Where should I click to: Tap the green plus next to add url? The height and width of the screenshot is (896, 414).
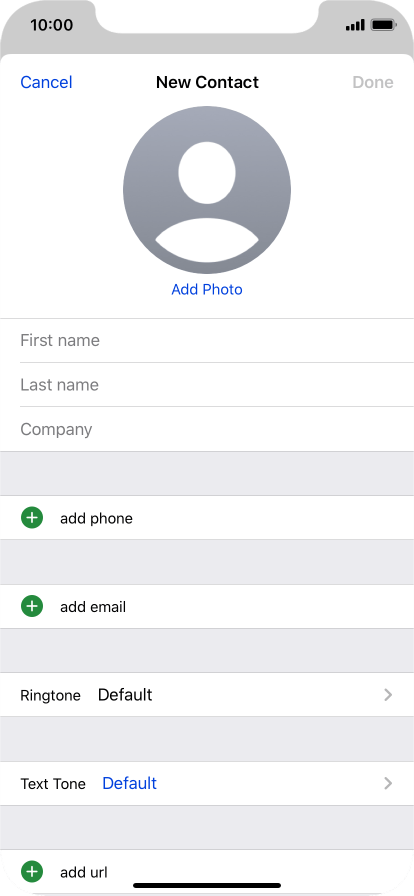(32, 872)
